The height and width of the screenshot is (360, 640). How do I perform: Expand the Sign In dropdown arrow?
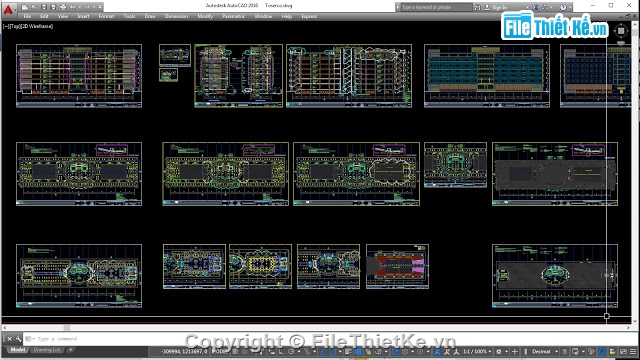(527, 7)
